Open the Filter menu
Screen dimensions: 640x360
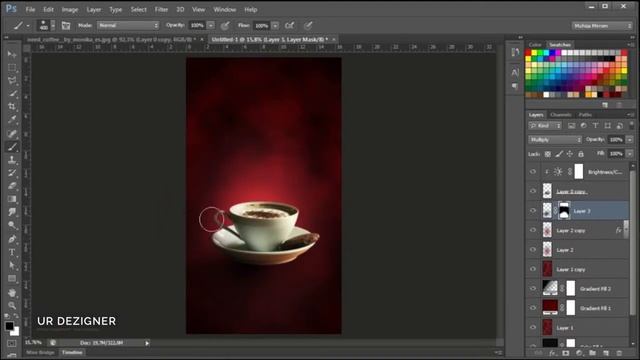coord(161,9)
